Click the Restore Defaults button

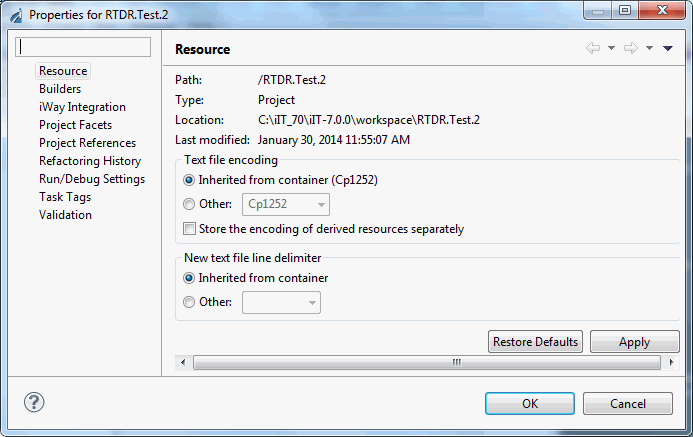pyautogui.click(x=535, y=342)
